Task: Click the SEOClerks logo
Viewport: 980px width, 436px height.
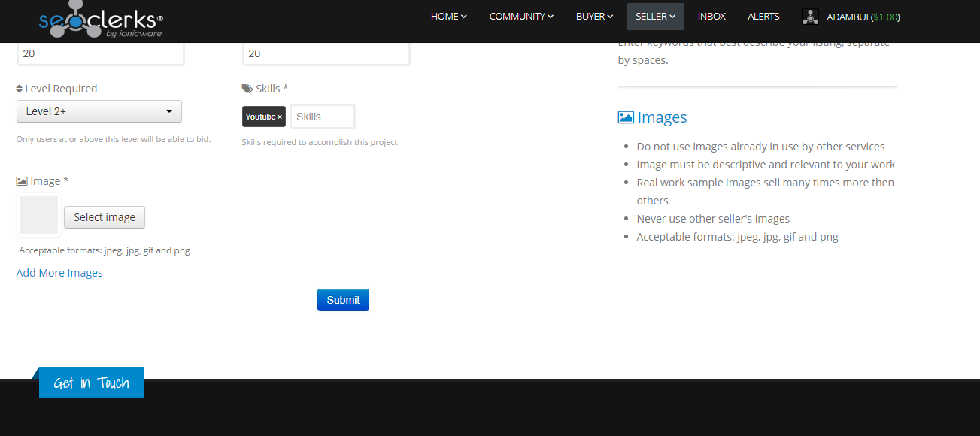Action: click(100, 20)
